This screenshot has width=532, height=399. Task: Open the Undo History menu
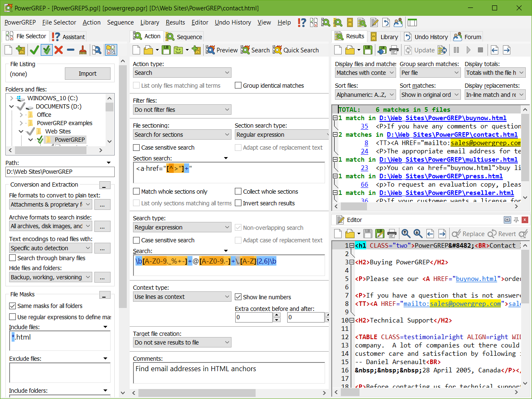233,22
